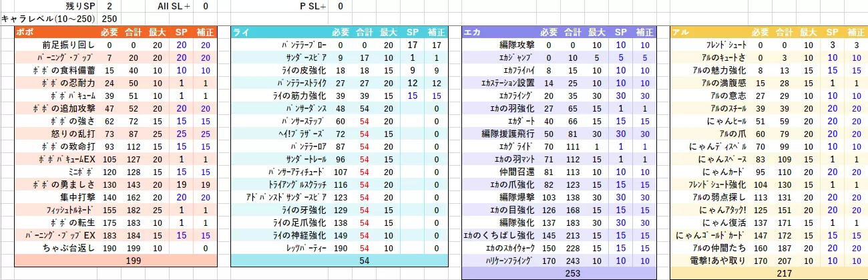
Task: Select the 残りSP label cell
Action: point(80,6)
